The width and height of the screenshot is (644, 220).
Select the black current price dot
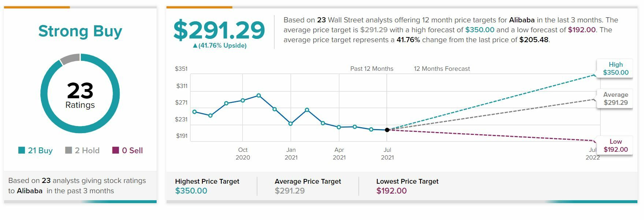point(387,130)
